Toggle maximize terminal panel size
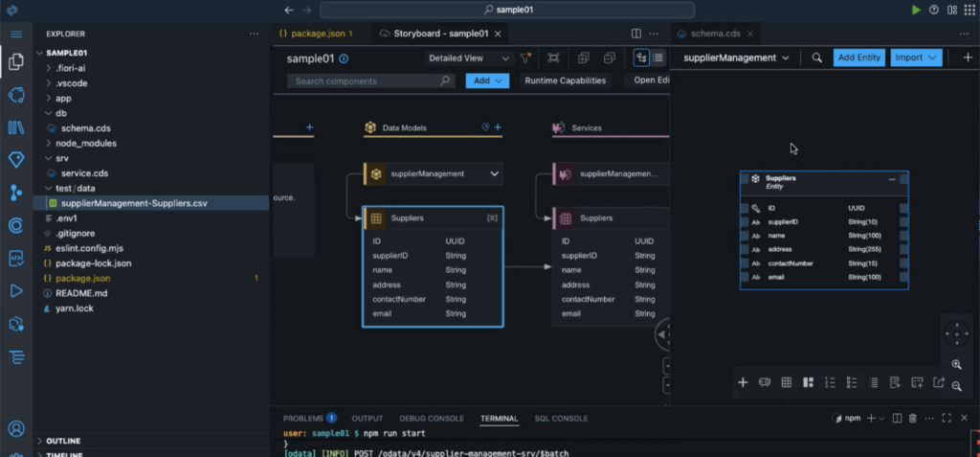The image size is (980, 457). pyautogui.click(x=946, y=419)
